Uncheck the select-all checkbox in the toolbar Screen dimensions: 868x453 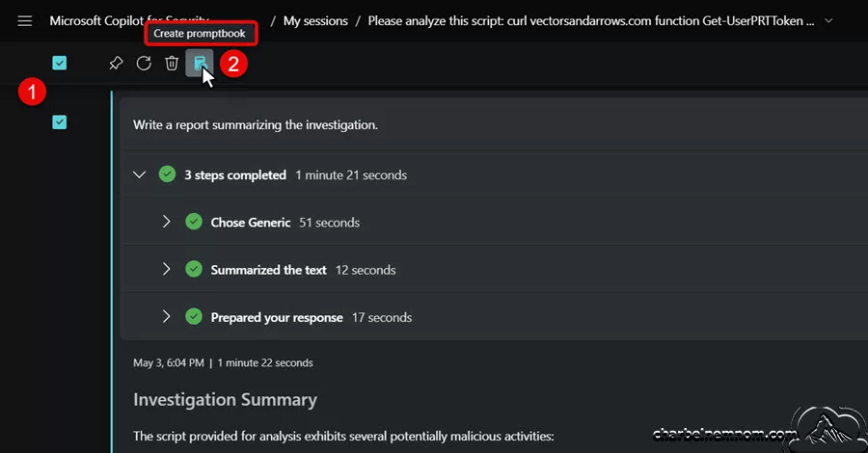coord(59,63)
